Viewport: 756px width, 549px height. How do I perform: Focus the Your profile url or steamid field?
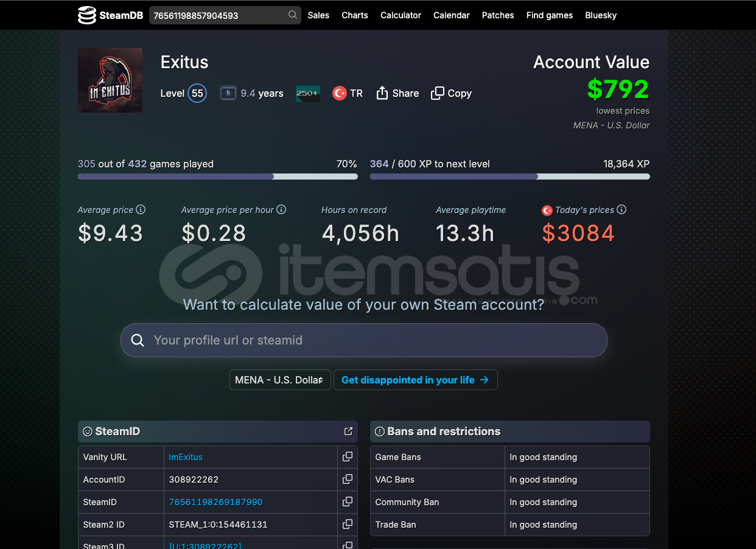[x=364, y=340]
